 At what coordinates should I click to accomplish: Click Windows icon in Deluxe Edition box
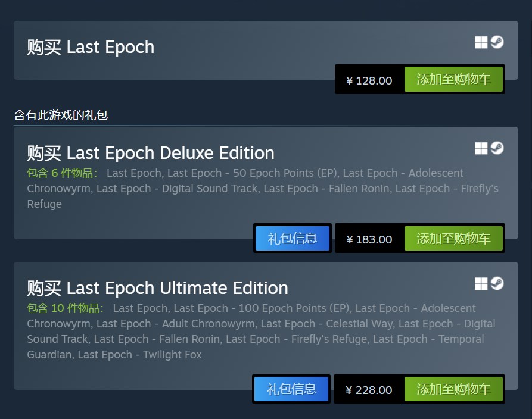pos(481,148)
